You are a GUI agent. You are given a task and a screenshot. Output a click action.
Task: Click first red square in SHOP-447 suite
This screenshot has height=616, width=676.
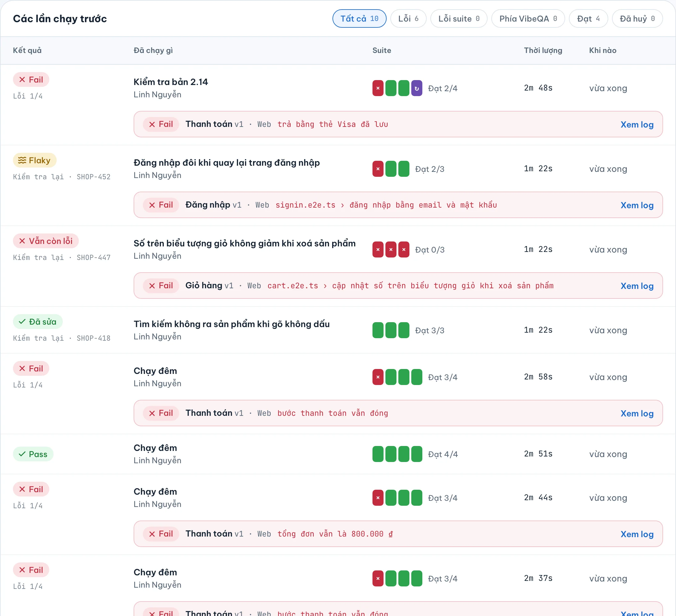pyautogui.click(x=378, y=249)
